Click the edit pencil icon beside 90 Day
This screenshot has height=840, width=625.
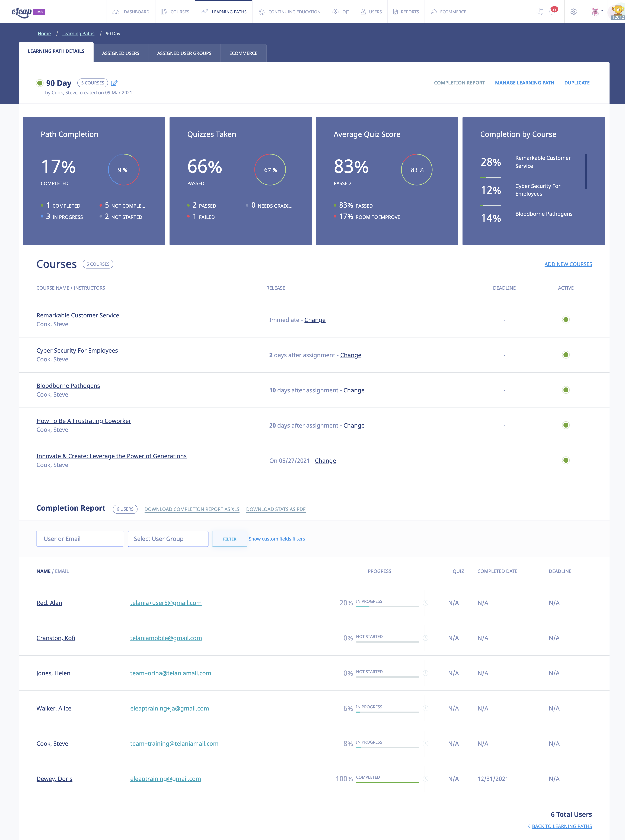point(114,83)
